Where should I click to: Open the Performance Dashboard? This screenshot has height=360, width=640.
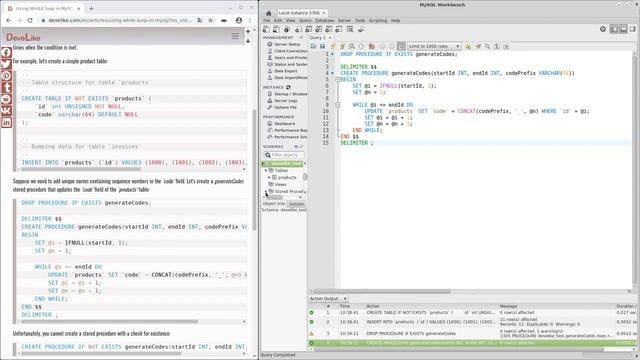281,124
